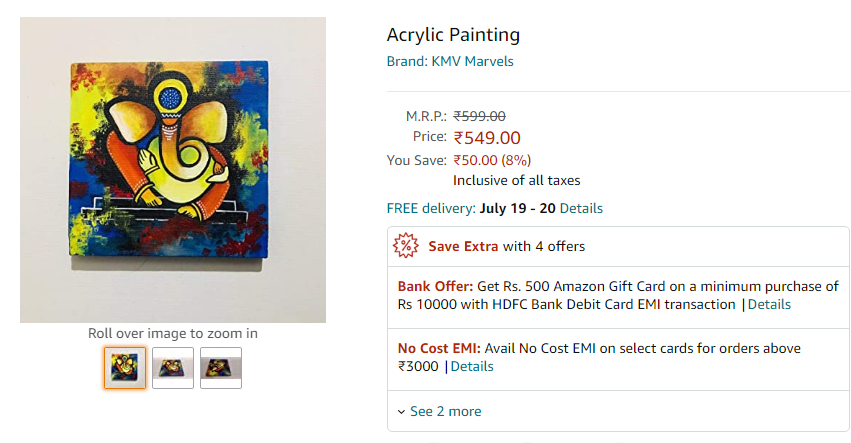
Task: Click the struck-through M.R.P. ₹599.00
Action: coord(479,116)
